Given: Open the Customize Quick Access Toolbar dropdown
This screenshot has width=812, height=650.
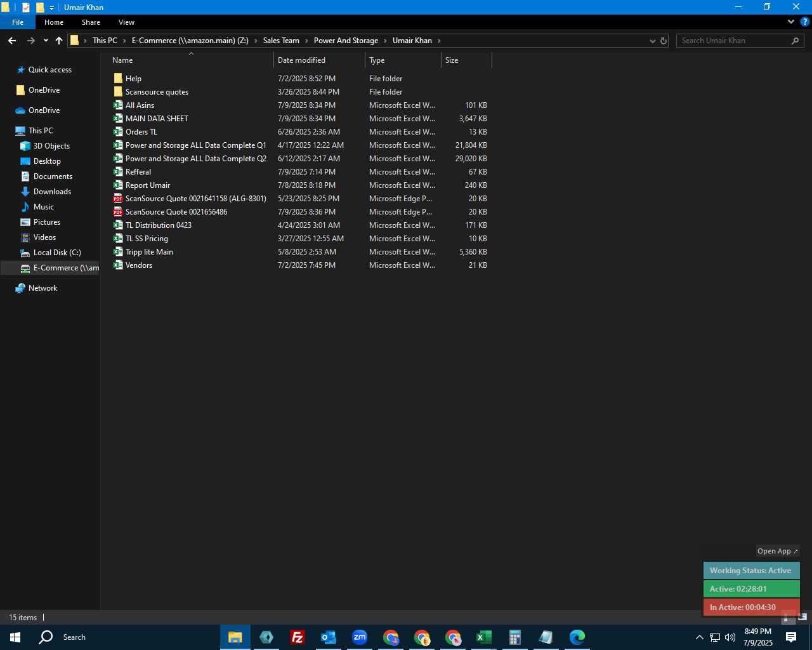Looking at the screenshot, I should tap(52, 8).
